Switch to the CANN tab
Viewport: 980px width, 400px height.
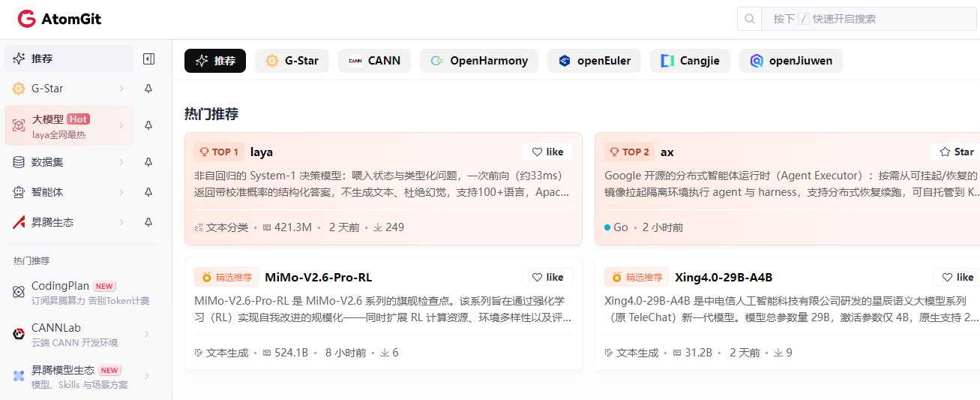pos(374,61)
